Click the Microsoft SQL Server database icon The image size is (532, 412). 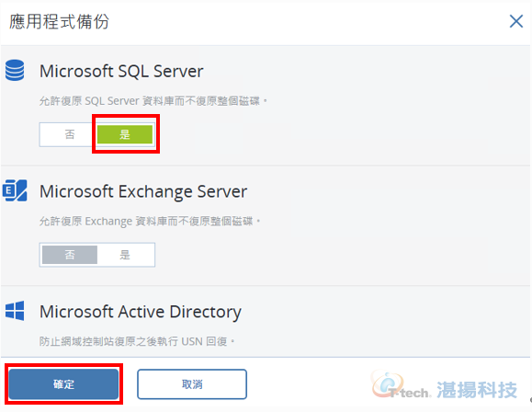point(15,70)
